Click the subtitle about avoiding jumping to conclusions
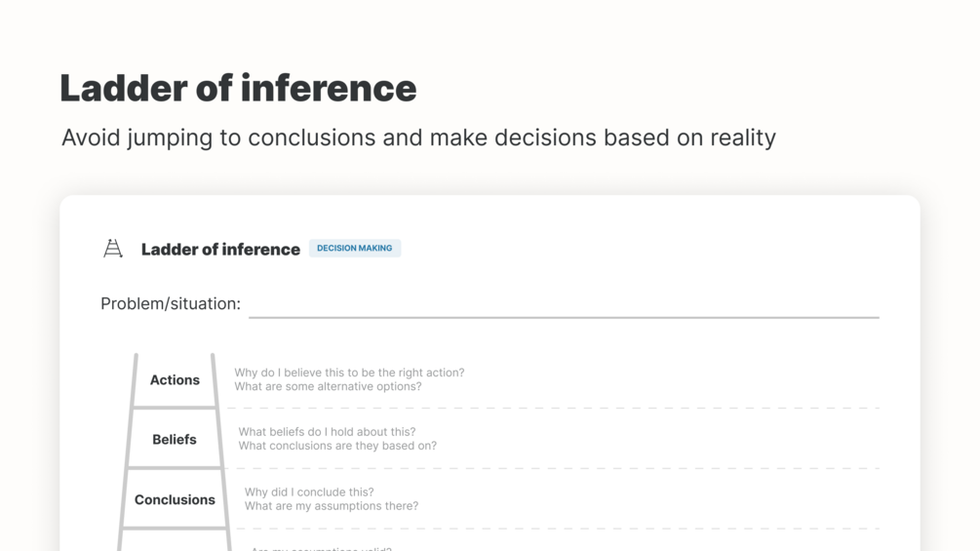The width and height of the screenshot is (980, 551). click(x=418, y=138)
